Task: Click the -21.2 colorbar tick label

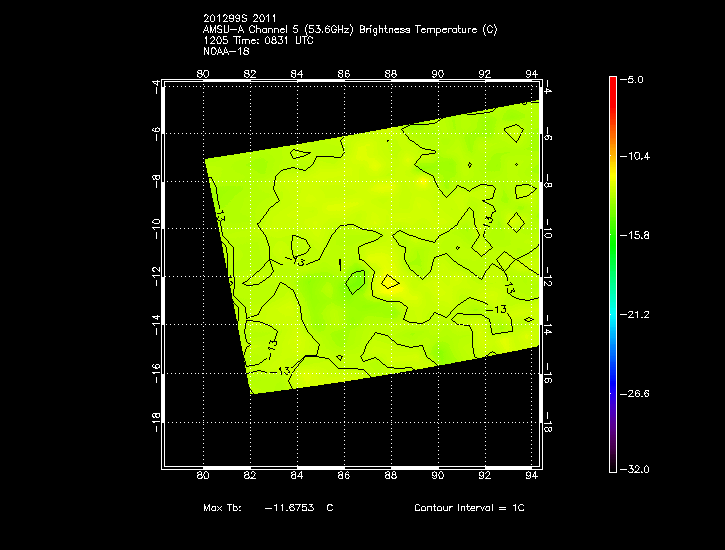Action: [x=638, y=315]
